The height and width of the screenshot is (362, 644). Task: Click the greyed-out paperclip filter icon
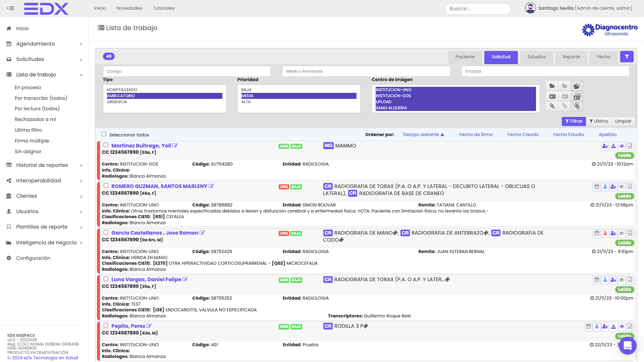(x=565, y=106)
